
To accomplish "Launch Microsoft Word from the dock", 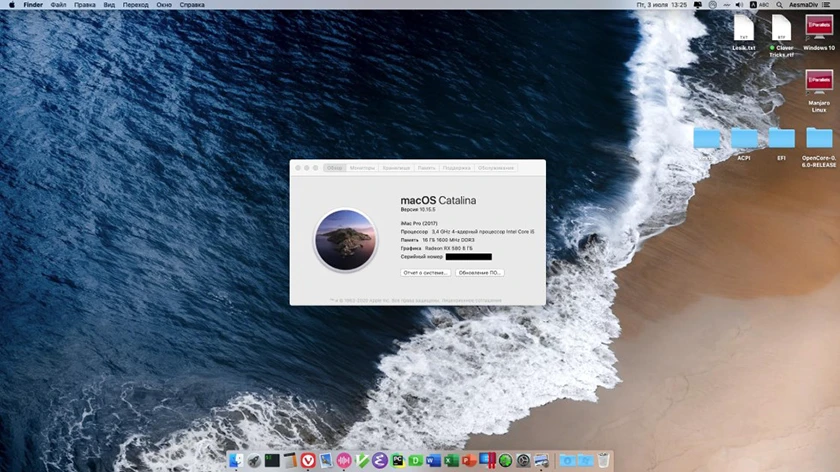I will pyautogui.click(x=433, y=460).
